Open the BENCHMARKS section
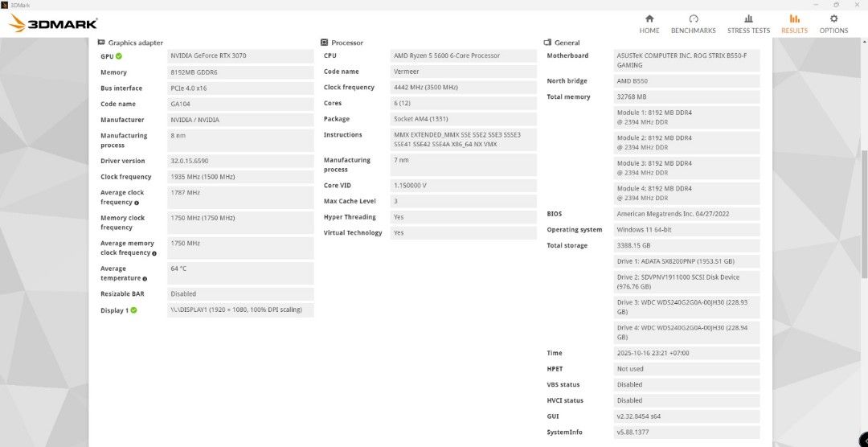 click(x=693, y=23)
